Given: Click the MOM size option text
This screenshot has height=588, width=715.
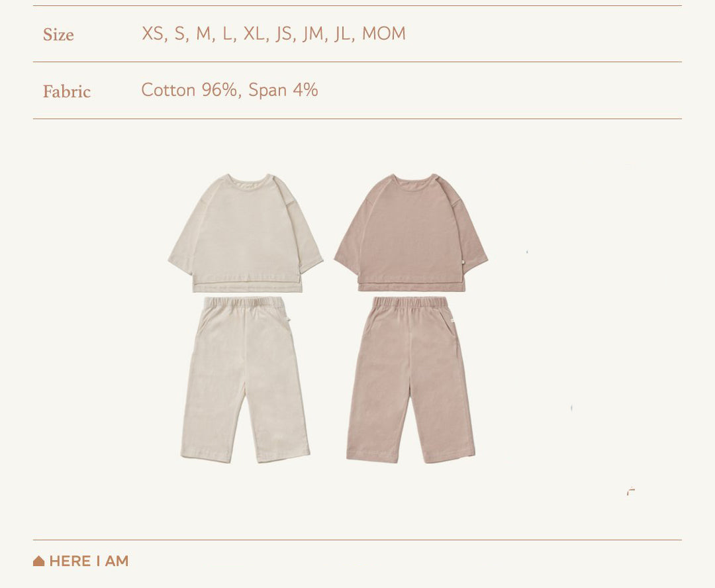Looking at the screenshot, I should click(383, 34).
